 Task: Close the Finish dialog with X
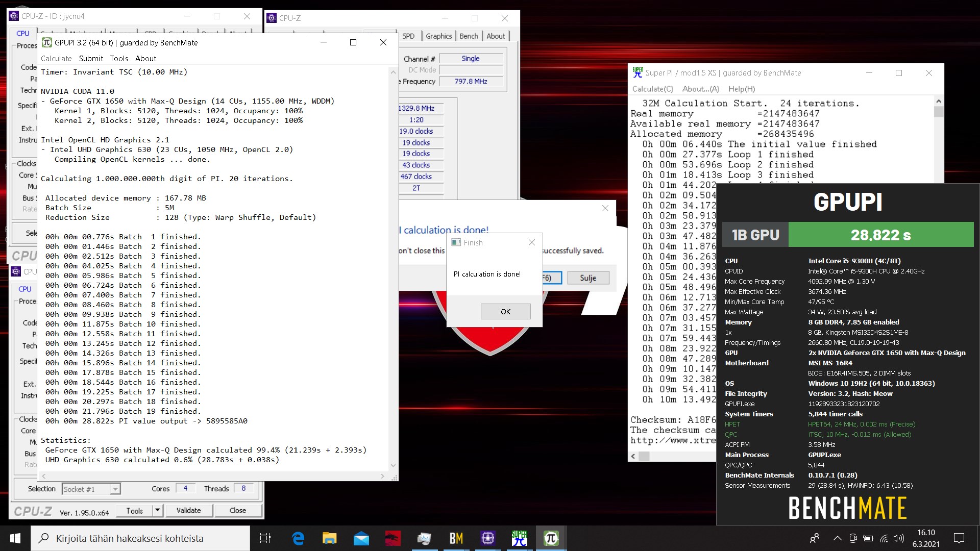531,242
